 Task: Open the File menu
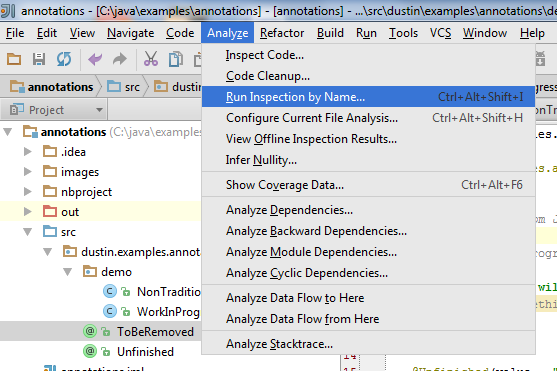click(x=15, y=33)
